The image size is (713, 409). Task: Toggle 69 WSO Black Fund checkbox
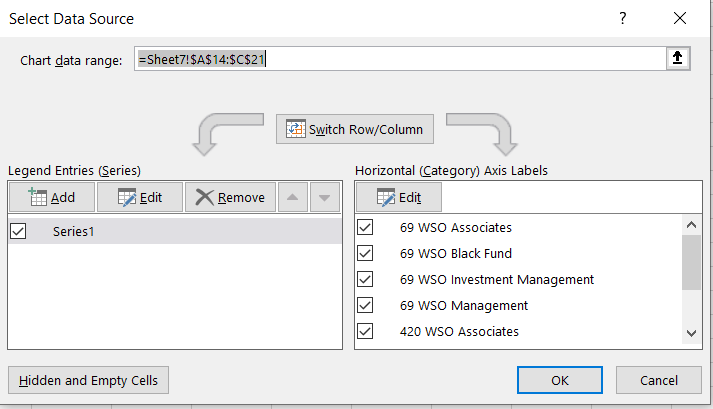tap(365, 253)
